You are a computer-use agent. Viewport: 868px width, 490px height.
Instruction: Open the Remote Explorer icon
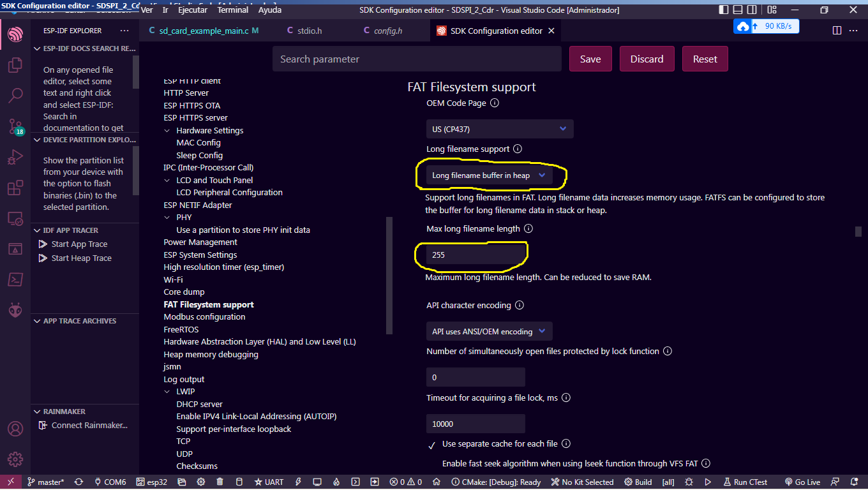(15, 219)
